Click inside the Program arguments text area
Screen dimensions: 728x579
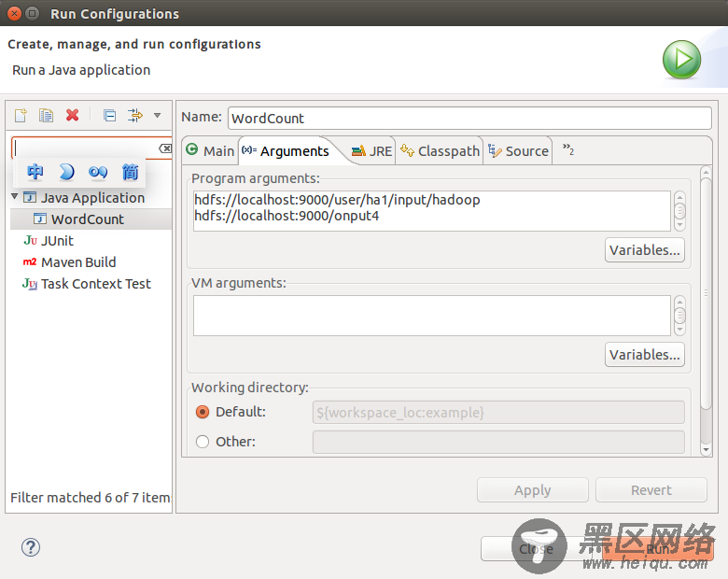pyautogui.click(x=432, y=210)
